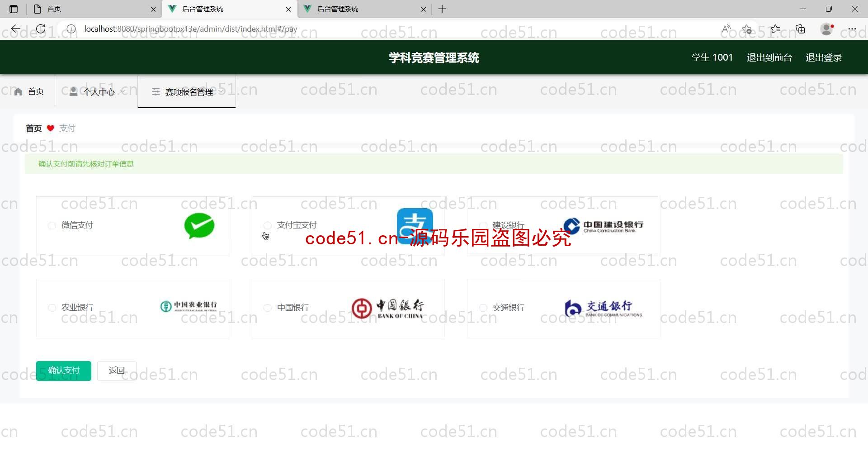Click the Alipay blue logo
Viewport: 868px width, 466px height.
coord(415,226)
